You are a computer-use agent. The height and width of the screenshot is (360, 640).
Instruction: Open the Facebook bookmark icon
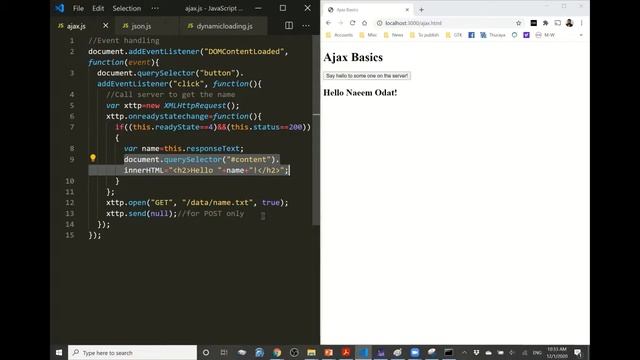[x=471, y=35]
